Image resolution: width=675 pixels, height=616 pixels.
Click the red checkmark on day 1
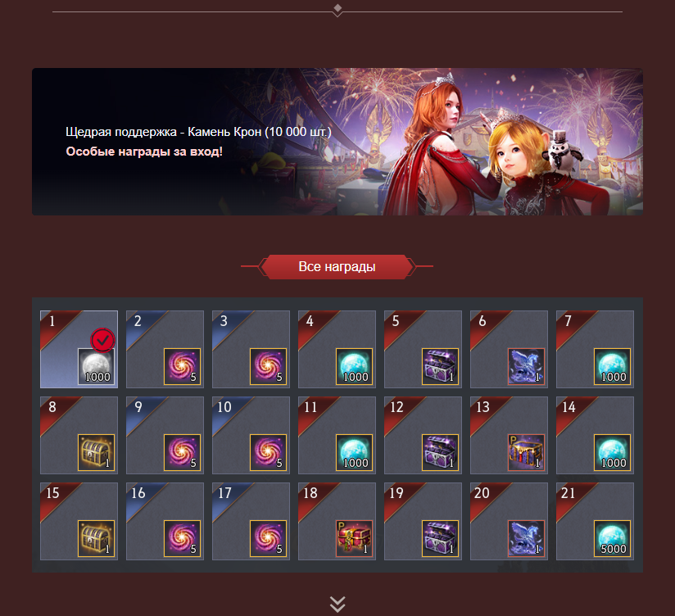tap(102, 341)
